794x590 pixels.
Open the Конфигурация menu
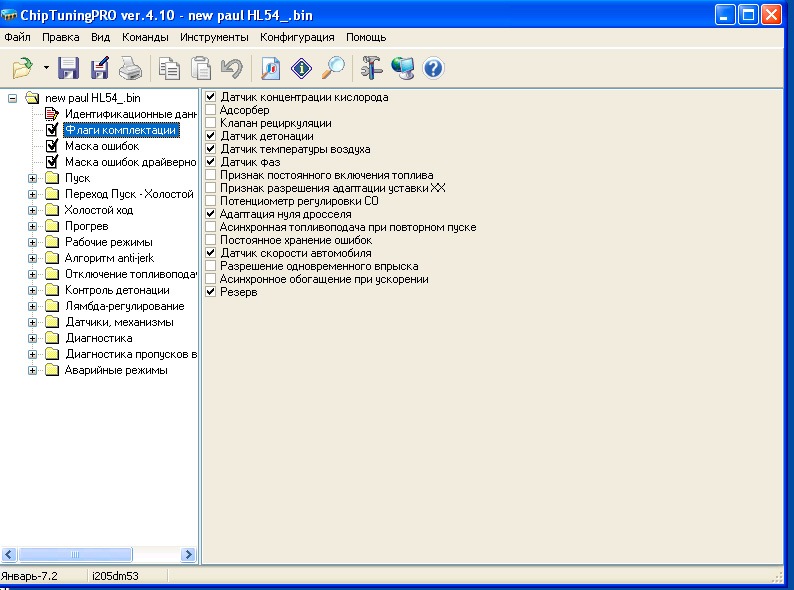(x=297, y=37)
